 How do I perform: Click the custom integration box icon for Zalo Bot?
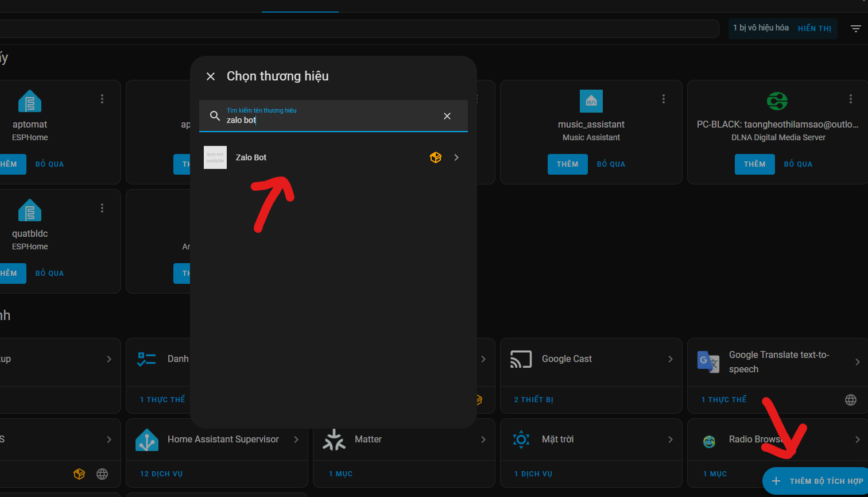[x=436, y=157]
